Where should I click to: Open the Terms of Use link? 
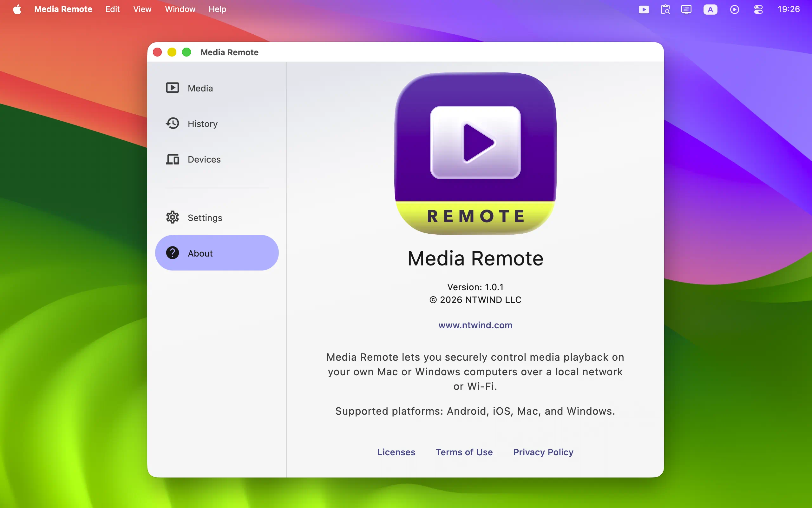[x=464, y=452]
